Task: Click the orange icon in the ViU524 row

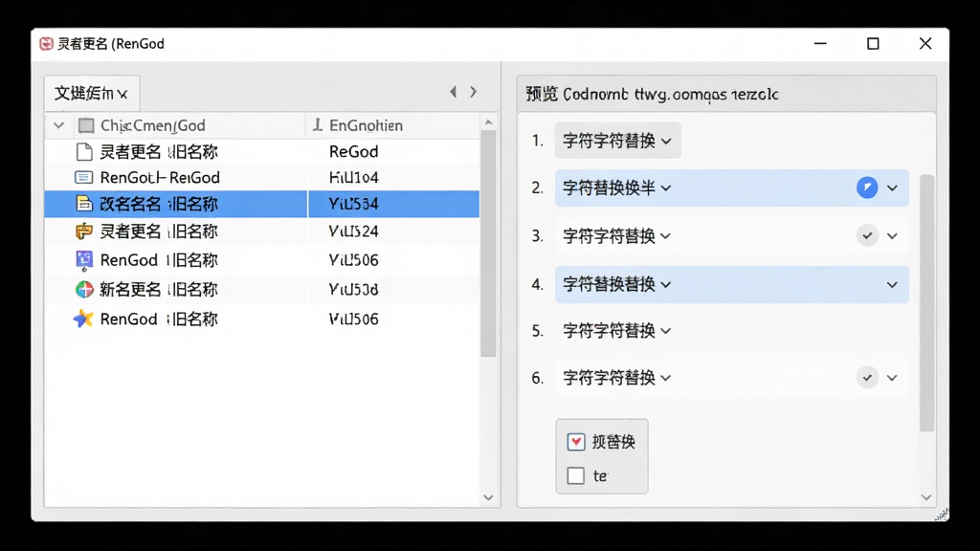Action: point(84,231)
